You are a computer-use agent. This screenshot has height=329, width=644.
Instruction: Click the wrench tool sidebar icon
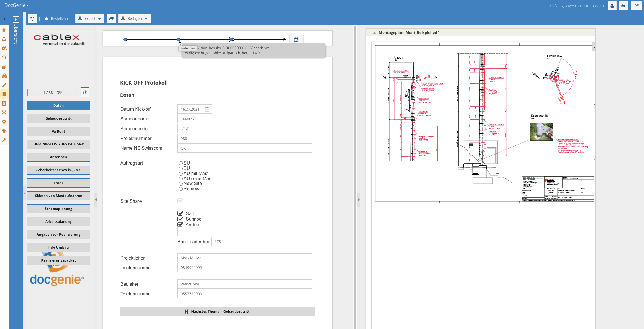coord(4,140)
